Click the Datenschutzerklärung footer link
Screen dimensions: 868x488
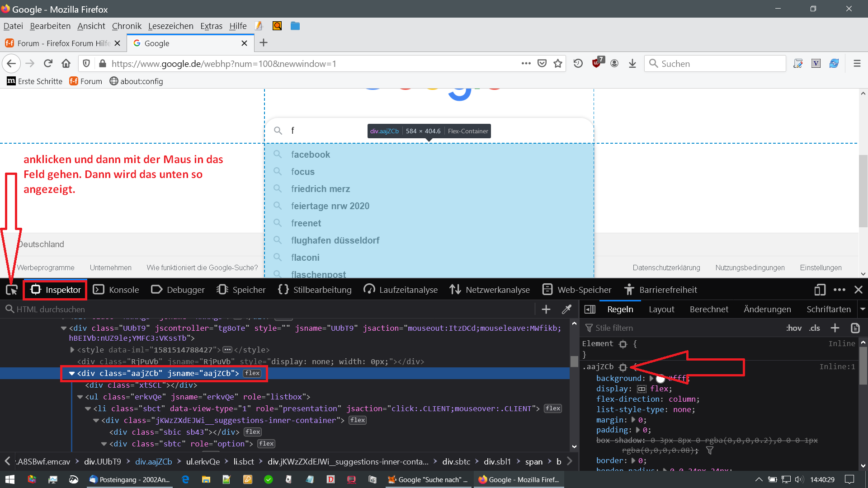666,267
